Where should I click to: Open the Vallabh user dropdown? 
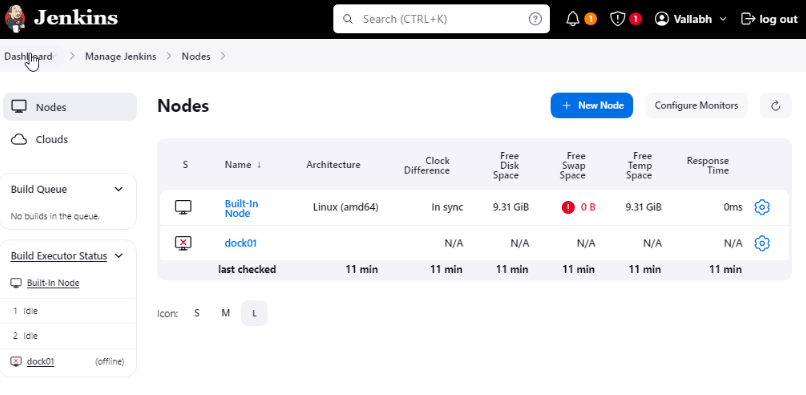[690, 19]
